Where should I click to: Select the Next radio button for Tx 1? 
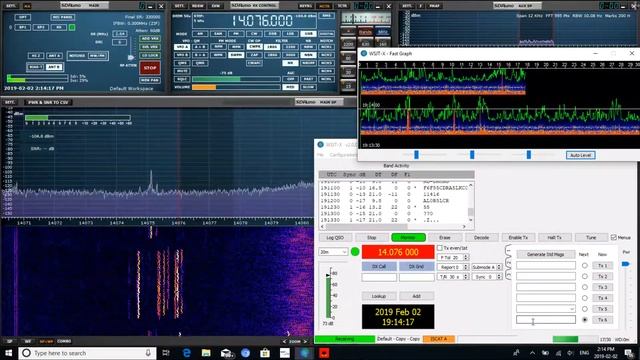coord(584,266)
